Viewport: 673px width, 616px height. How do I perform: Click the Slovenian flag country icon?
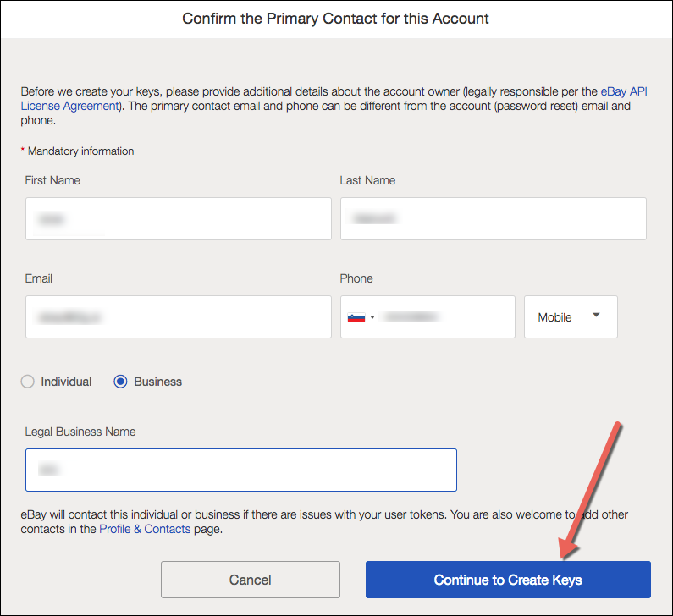[x=356, y=317]
